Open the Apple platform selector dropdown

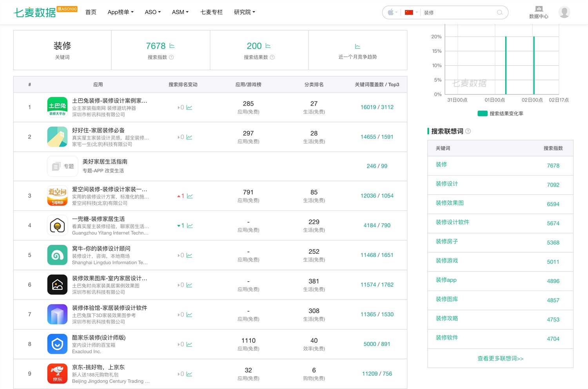click(392, 13)
